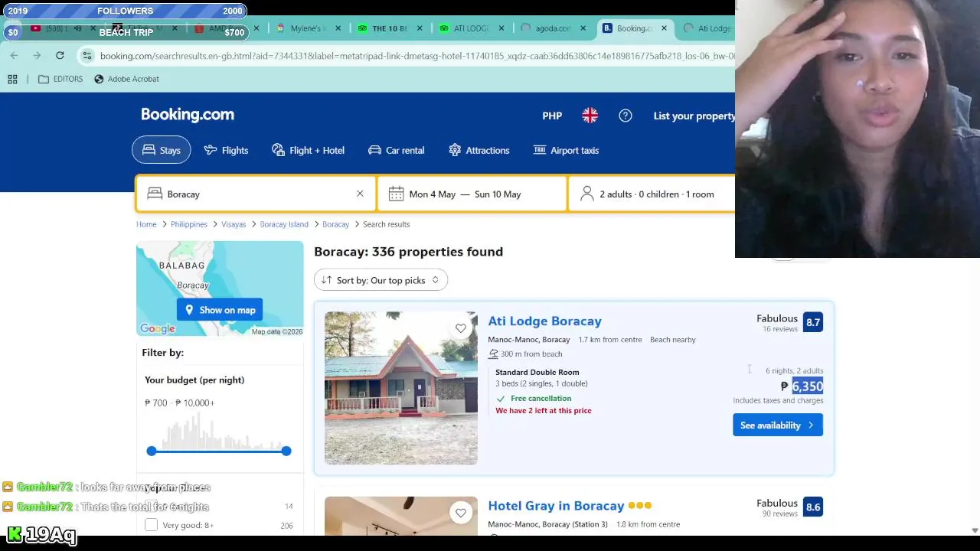This screenshot has height=551, width=980.
Task: Open the Hotel Gray in Boracay photo thumbnail
Action: tap(400, 516)
